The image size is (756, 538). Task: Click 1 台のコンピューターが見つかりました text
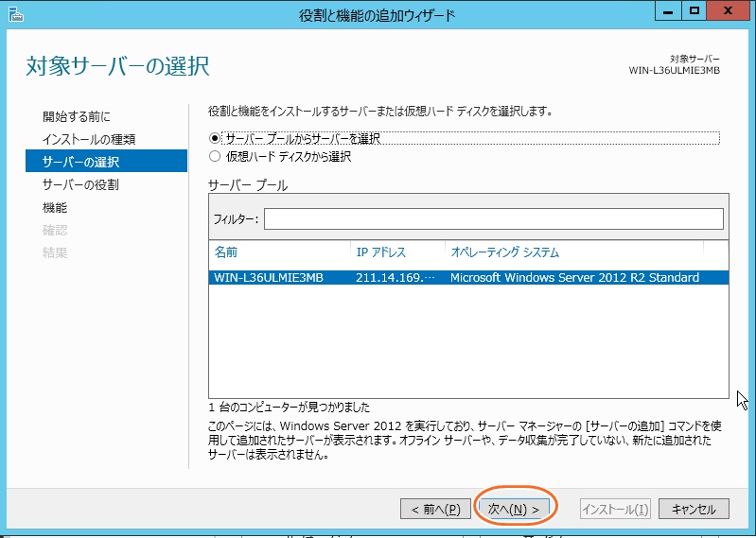pyautogui.click(x=290, y=408)
